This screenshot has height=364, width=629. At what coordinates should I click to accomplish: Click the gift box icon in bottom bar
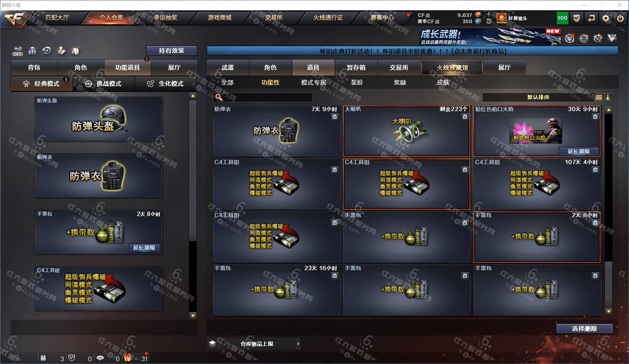click(x=128, y=358)
